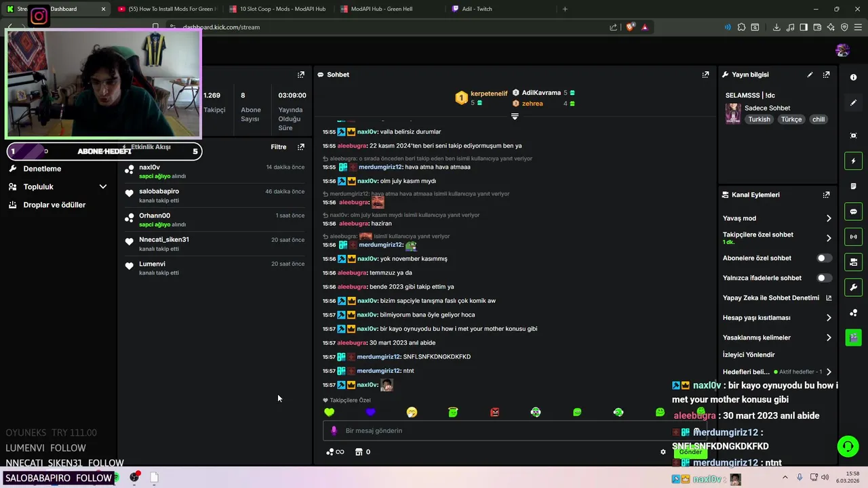Click the points infinity icon below chat
868x488 pixels.
coord(335,452)
